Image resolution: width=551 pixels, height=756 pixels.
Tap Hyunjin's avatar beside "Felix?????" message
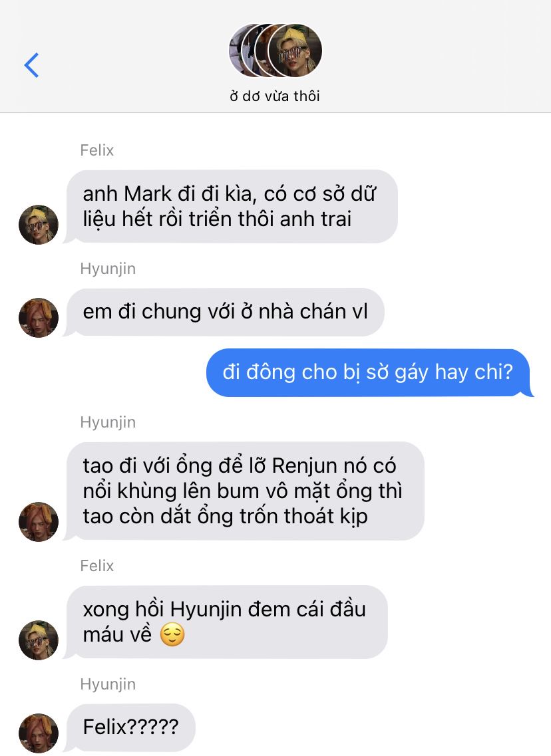pos(39,733)
